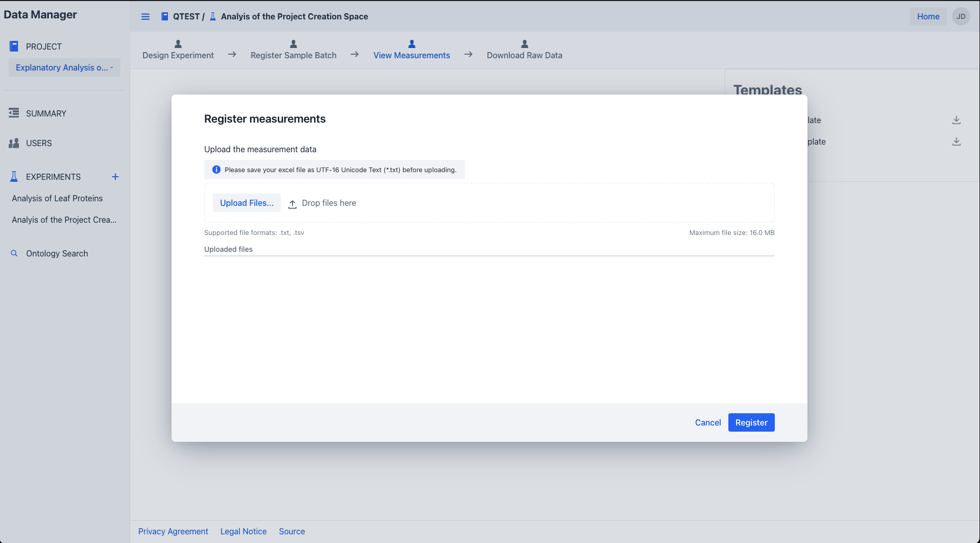The width and height of the screenshot is (980, 543).
Task: Click the hamburger menu icon
Action: (x=145, y=17)
